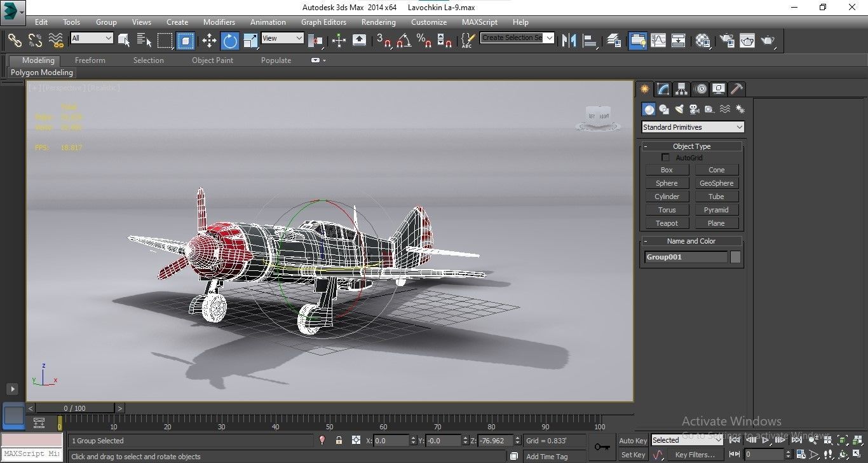This screenshot has width=868, height=463.
Task: Toggle the Selection Lock padlock
Action: tap(339, 440)
